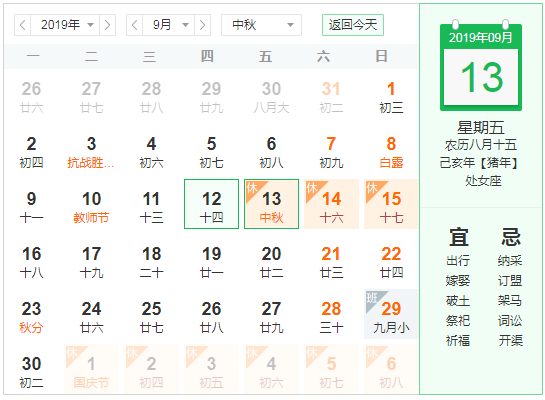Select September 22 廿四 date
545x400 pixels.
pos(391,262)
